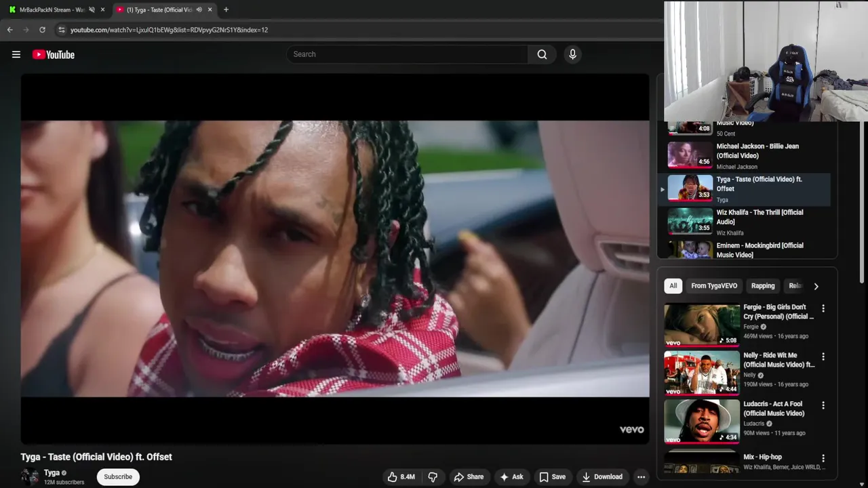This screenshot has height=488, width=868.
Task: Start voice search with microphone icon
Action: (x=572, y=54)
